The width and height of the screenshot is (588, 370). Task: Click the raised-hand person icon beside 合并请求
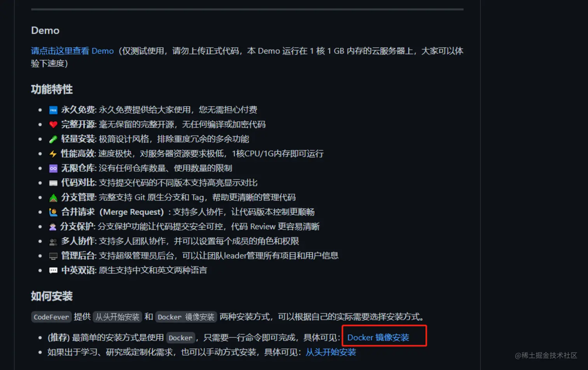[53, 212]
